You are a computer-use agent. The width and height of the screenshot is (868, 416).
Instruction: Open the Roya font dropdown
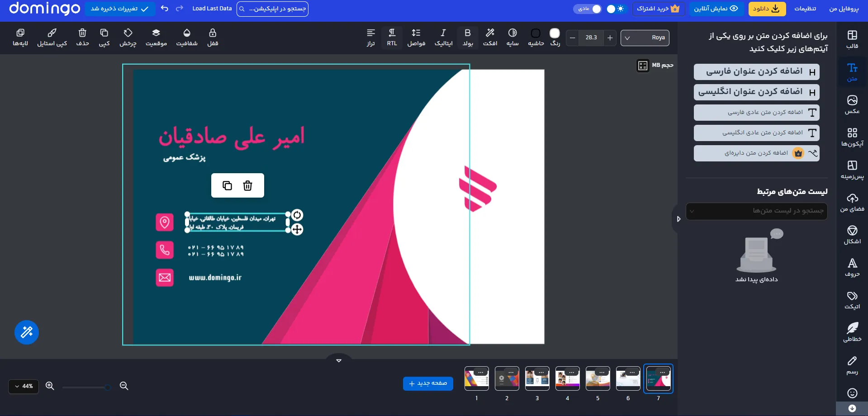coord(645,38)
